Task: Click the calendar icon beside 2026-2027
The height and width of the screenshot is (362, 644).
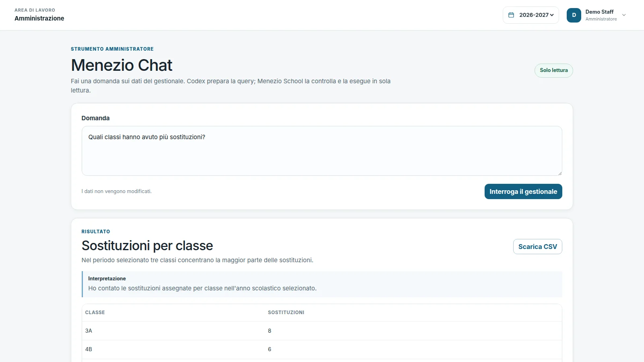Action: [x=511, y=15]
